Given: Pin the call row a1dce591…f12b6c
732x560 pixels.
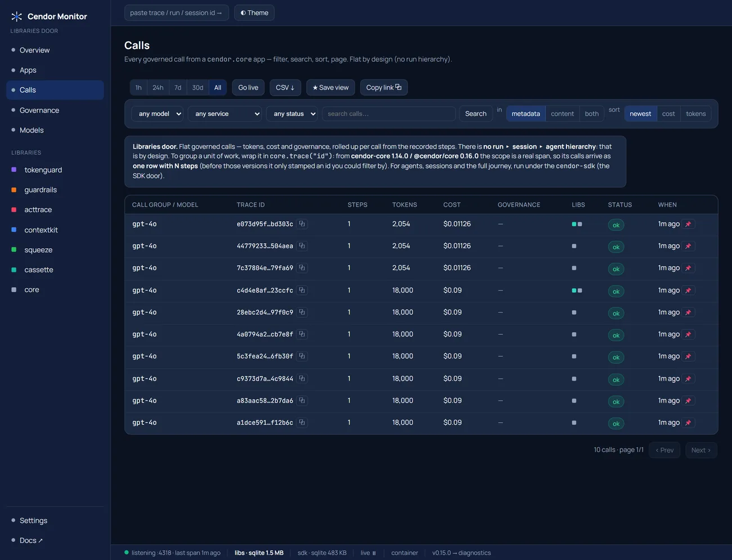Looking at the screenshot, I should coord(688,423).
